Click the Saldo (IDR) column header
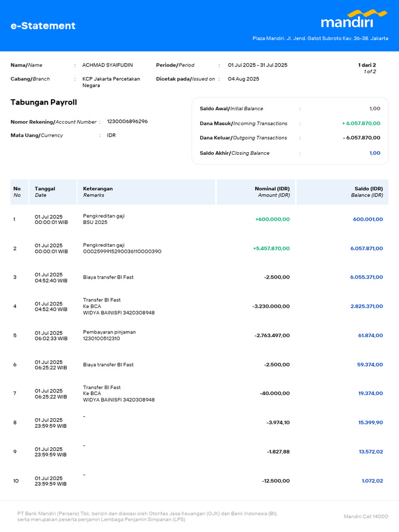399x532 pixels. 342,192
